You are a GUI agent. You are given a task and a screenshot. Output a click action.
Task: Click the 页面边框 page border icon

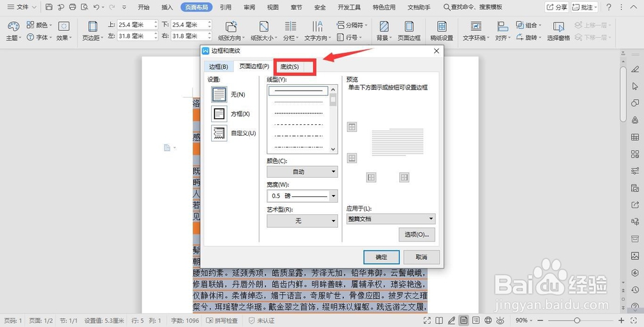coord(409,26)
